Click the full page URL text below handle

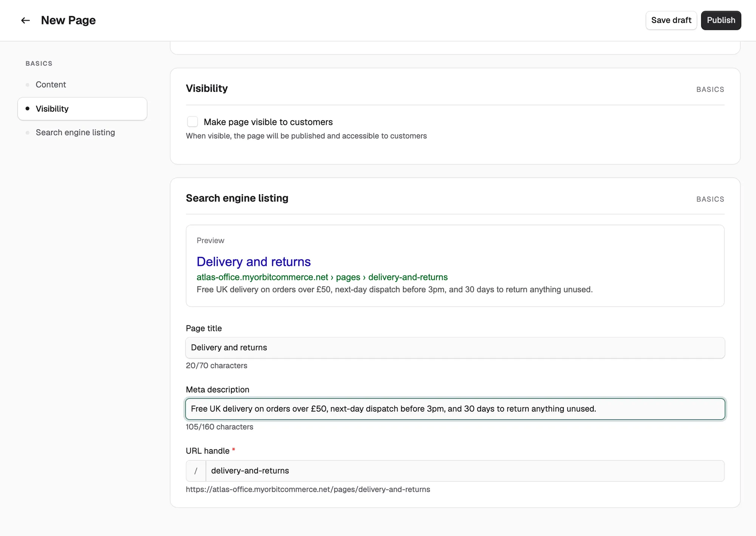tap(308, 490)
